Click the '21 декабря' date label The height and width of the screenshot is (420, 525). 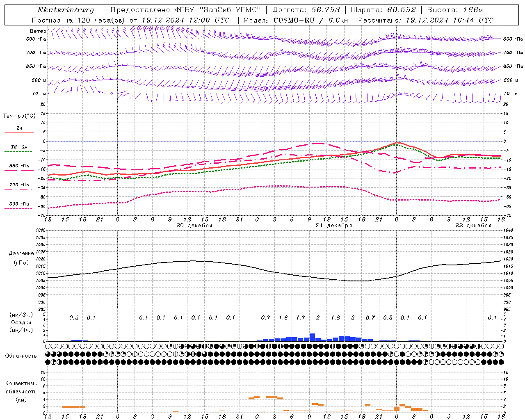click(x=334, y=226)
